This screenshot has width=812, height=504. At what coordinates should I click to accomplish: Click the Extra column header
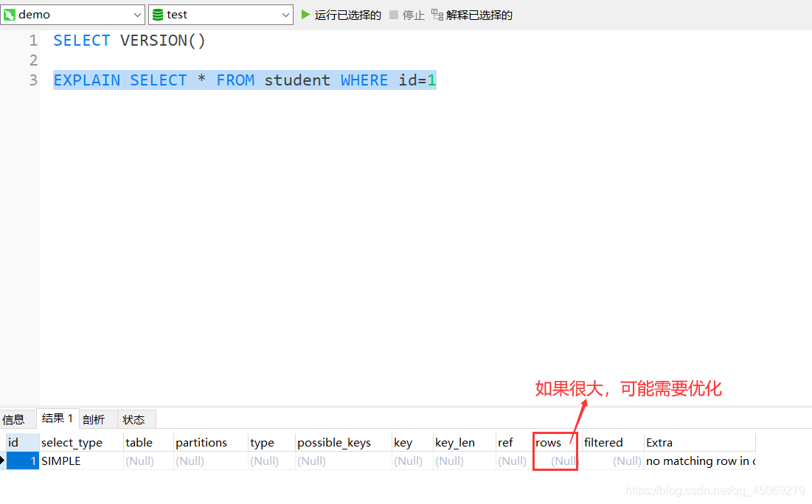(700, 442)
